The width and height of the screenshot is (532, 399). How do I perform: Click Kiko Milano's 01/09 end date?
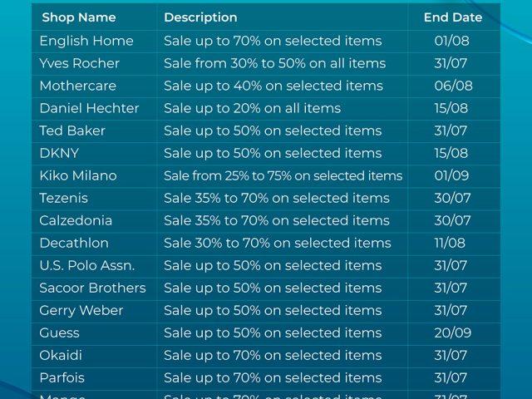click(x=451, y=175)
